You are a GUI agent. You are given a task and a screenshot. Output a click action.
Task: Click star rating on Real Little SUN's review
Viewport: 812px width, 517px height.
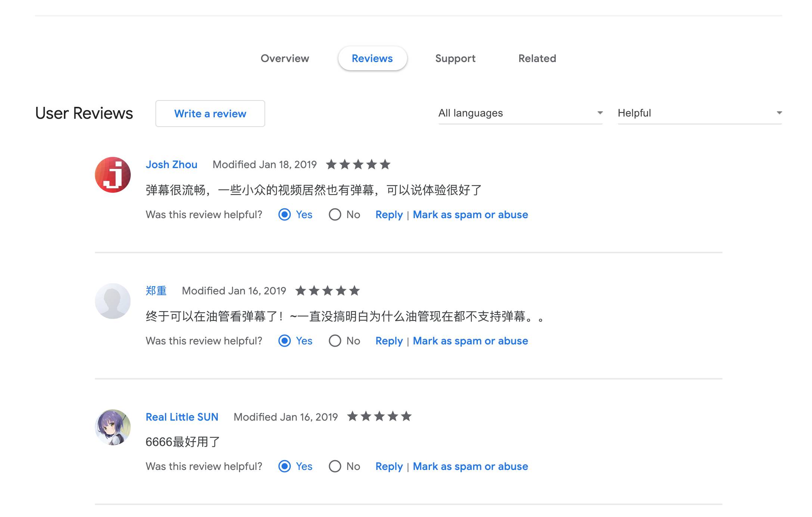379,416
